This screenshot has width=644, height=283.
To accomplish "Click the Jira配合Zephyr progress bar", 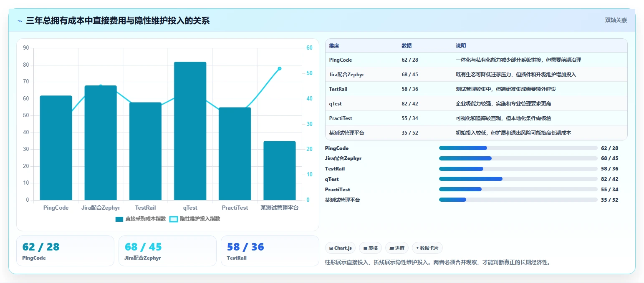I will [518, 158].
